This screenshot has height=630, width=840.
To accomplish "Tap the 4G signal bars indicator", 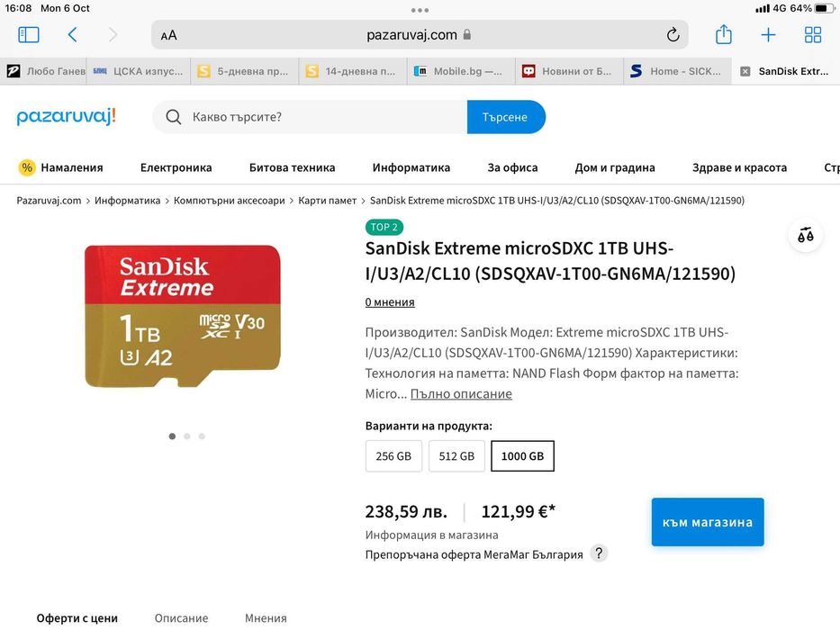I will [x=763, y=9].
